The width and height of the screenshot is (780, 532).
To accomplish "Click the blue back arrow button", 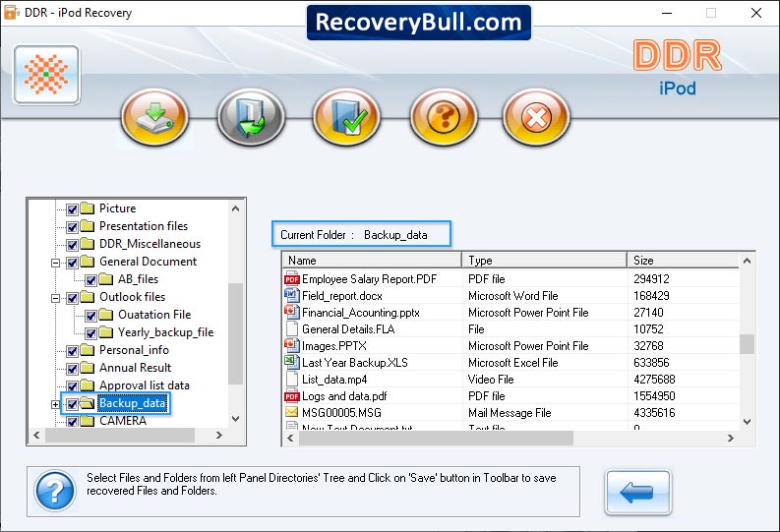I will tap(637, 493).
